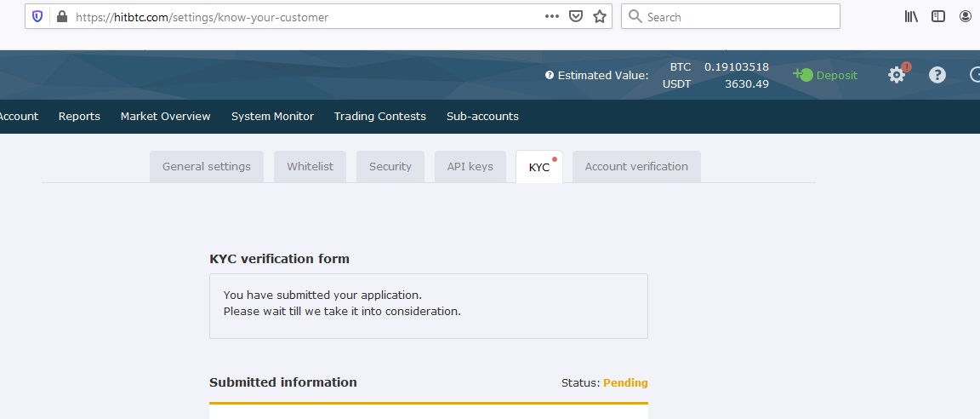Click the Deposit link

coord(837,75)
